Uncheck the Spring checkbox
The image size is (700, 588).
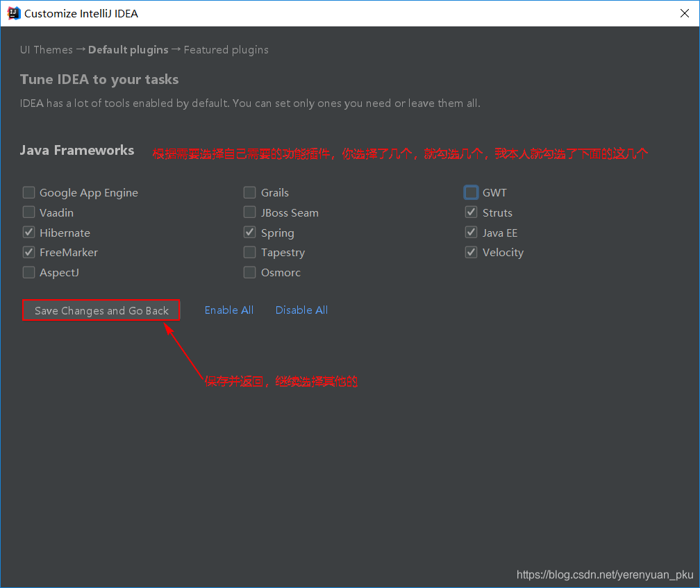[x=249, y=233]
